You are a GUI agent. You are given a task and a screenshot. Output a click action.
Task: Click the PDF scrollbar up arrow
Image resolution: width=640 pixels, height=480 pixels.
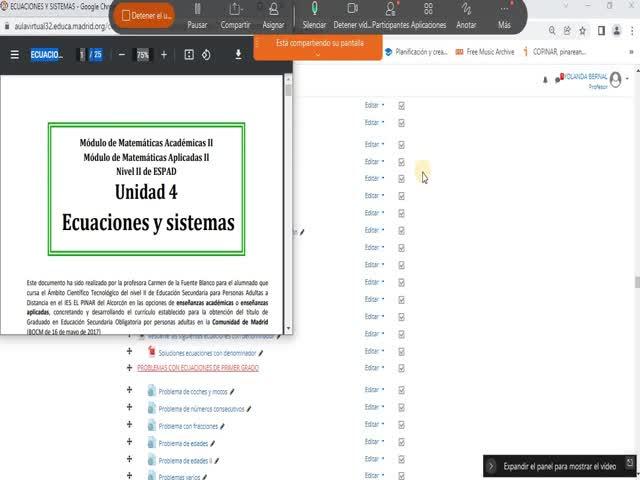(289, 79)
